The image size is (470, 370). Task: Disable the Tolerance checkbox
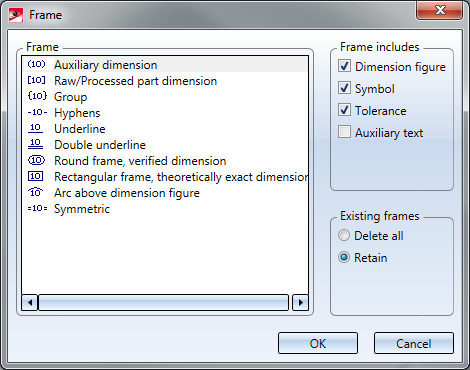[x=344, y=110]
